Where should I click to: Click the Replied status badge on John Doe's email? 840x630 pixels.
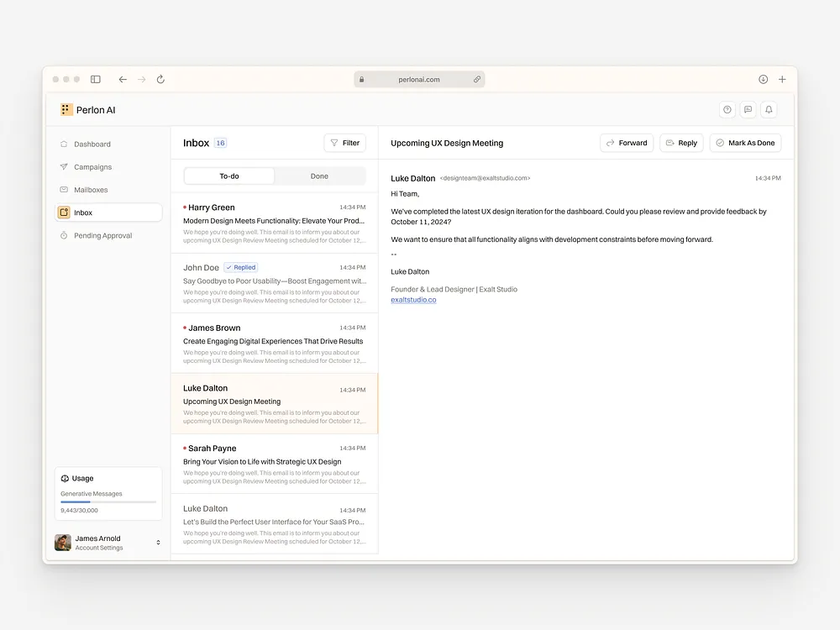coord(241,266)
